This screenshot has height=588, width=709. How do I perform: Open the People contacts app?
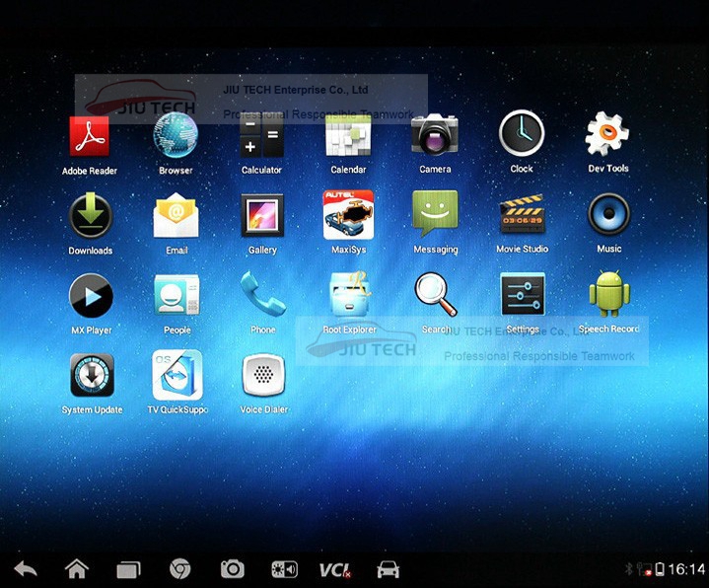click(177, 295)
